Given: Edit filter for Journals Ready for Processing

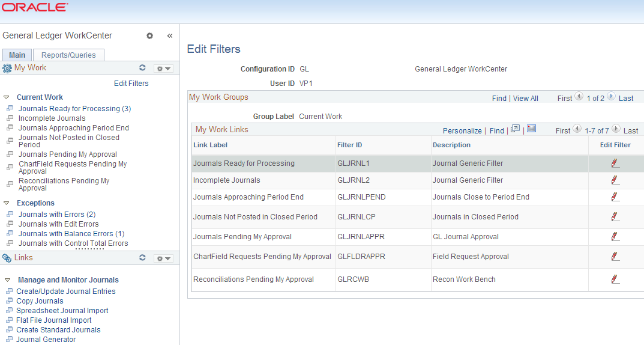Looking at the screenshot, I should click(615, 163).
